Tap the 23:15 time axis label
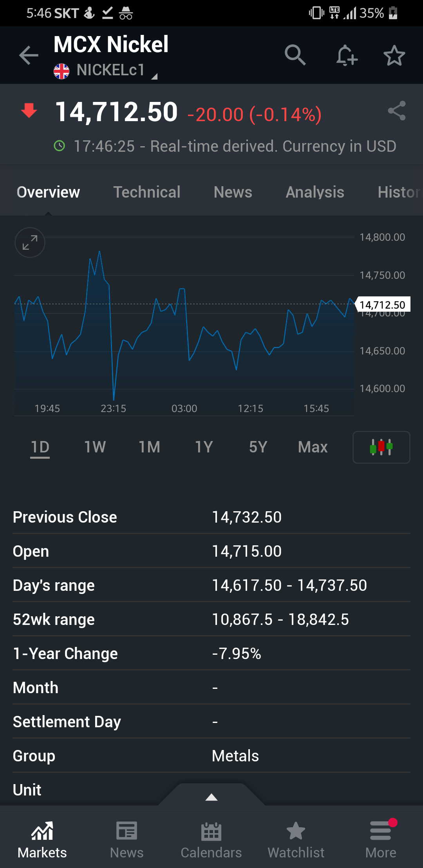423x868 pixels. coord(113,409)
